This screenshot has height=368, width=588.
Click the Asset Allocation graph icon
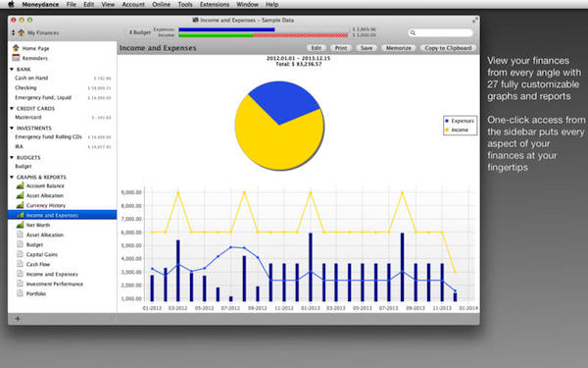(20, 195)
